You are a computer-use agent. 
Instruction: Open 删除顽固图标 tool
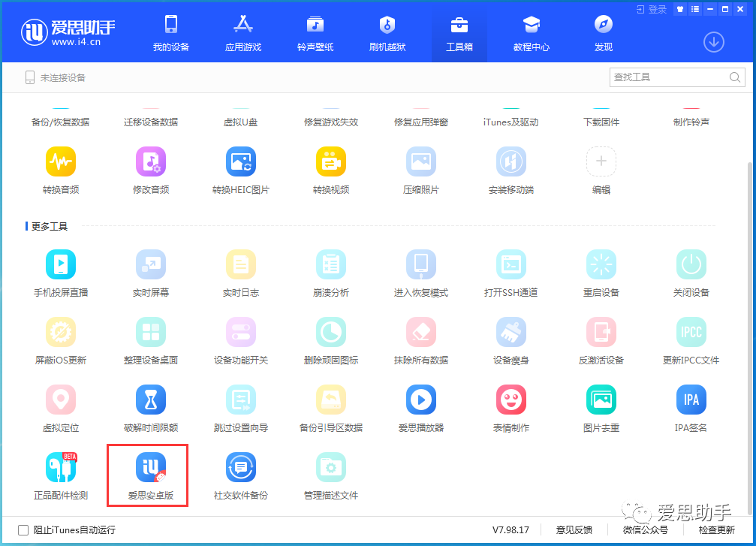[331, 332]
